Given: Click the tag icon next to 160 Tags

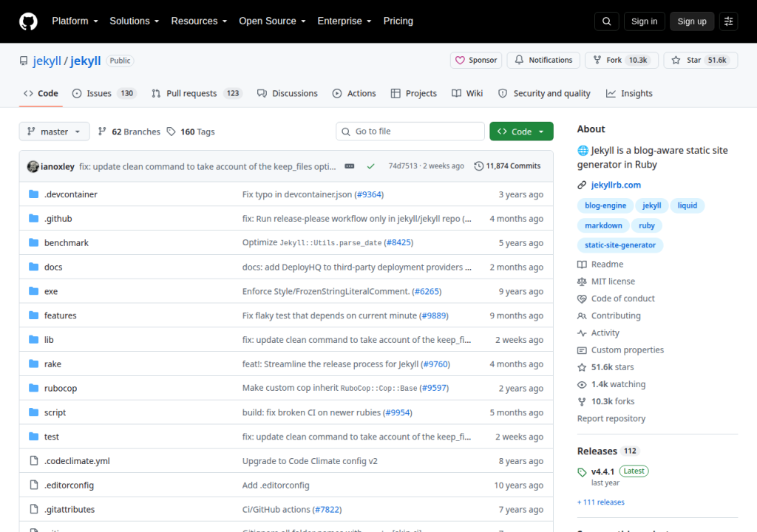Looking at the screenshot, I should tap(171, 132).
